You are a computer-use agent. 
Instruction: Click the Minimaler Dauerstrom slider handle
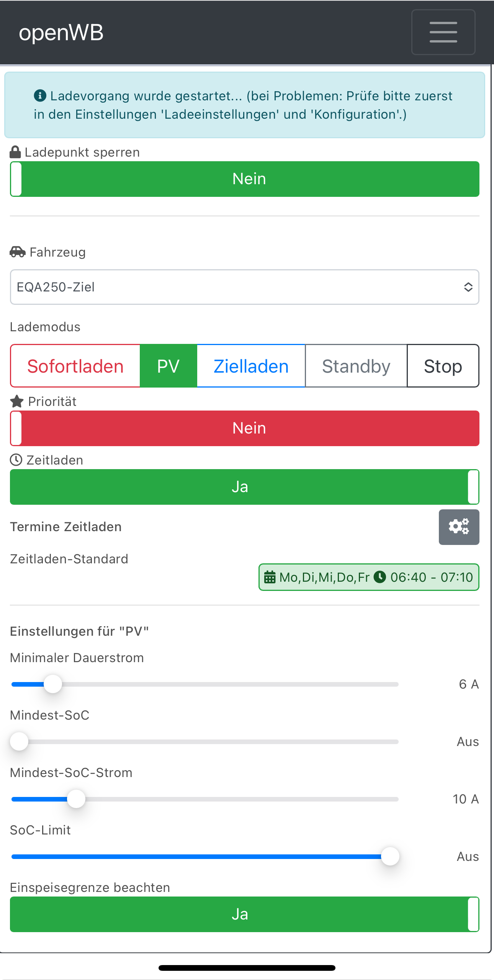click(53, 684)
